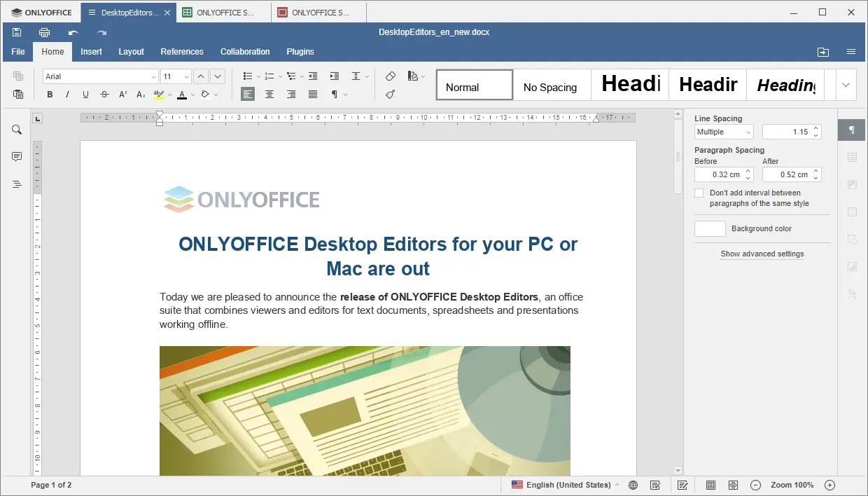868x496 pixels.
Task: Open the Table settings panel icon
Action: (x=851, y=157)
